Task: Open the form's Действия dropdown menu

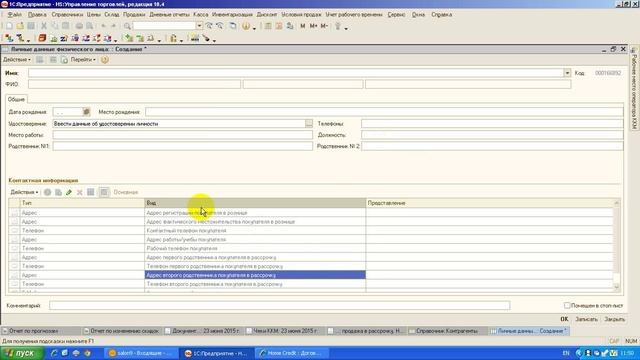Action: 17,60
